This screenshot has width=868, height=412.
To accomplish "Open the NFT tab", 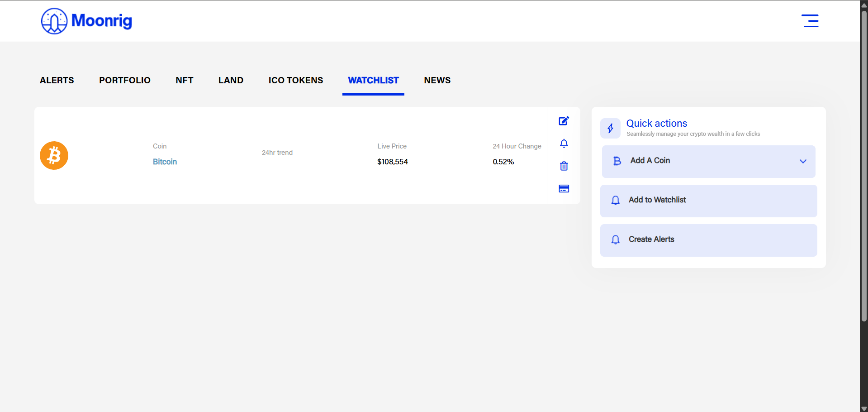I will tap(185, 80).
